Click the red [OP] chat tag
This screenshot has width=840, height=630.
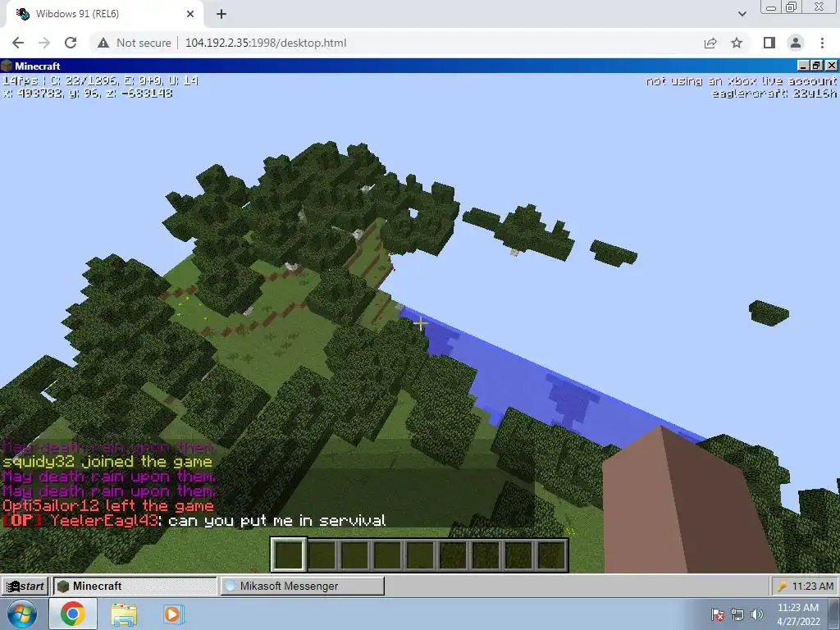point(23,521)
